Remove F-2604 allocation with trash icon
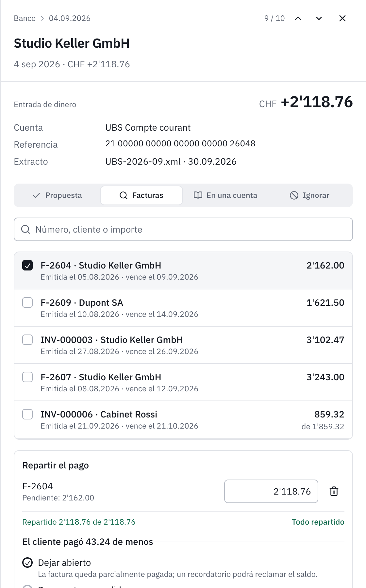Image resolution: width=366 pixels, height=588 pixels. pos(334,491)
